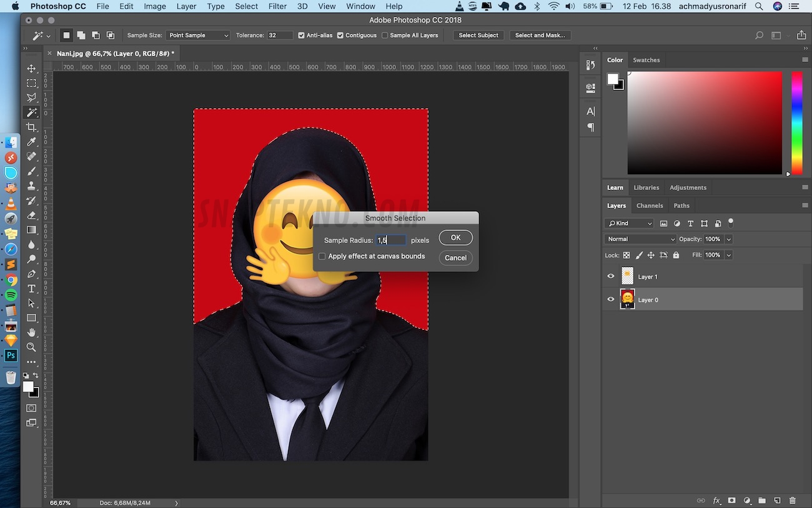The height and width of the screenshot is (508, 812).
Task: Switch to the Swatches tab
Action: [646, 60]
